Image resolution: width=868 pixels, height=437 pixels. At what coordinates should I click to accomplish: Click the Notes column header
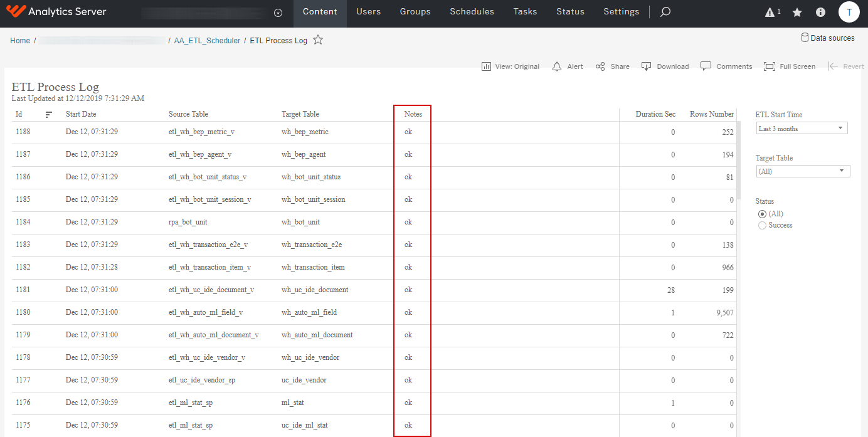(413, 114)
